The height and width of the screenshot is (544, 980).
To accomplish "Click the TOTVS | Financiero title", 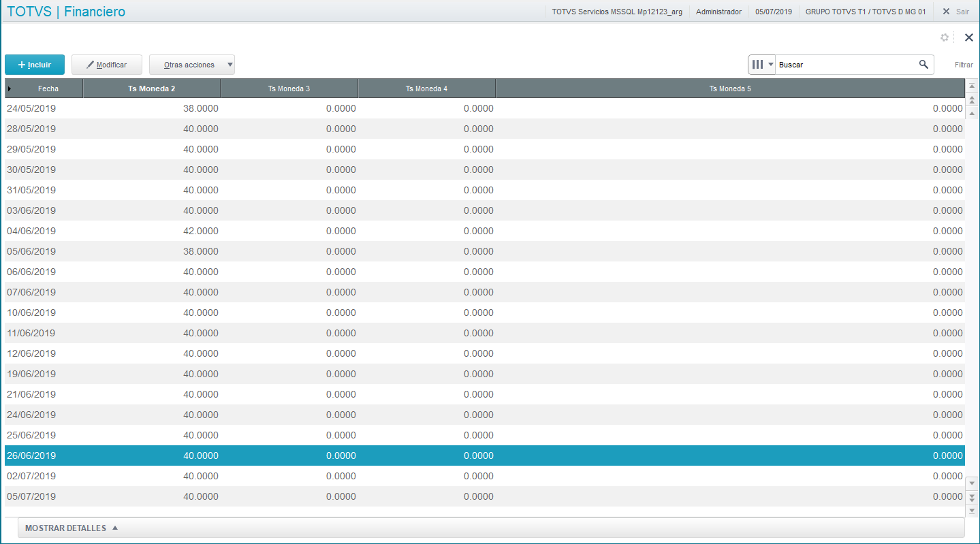I will click(x=66, y=12).
